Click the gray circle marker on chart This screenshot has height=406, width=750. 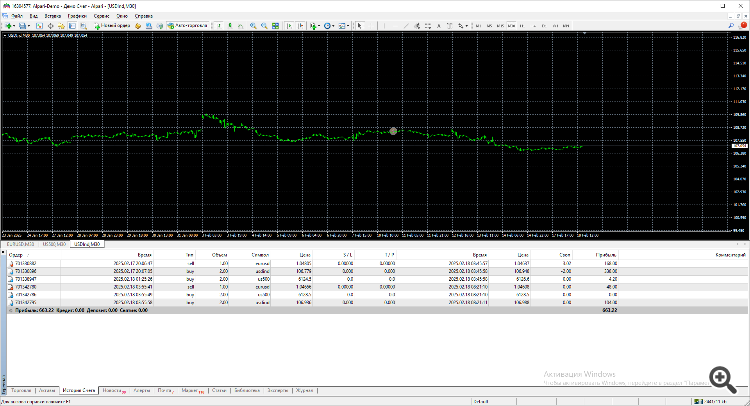point(393,131)
